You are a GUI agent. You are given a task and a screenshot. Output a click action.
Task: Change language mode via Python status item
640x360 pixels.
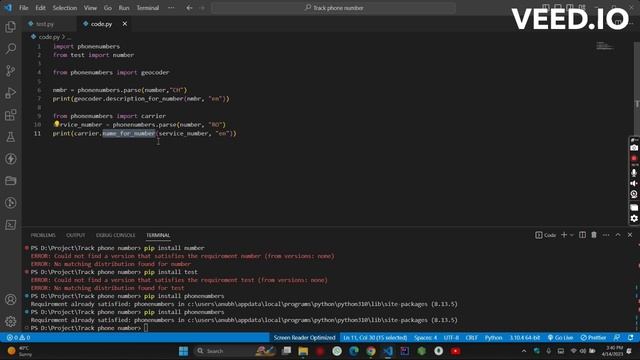(x=493, y=338)
